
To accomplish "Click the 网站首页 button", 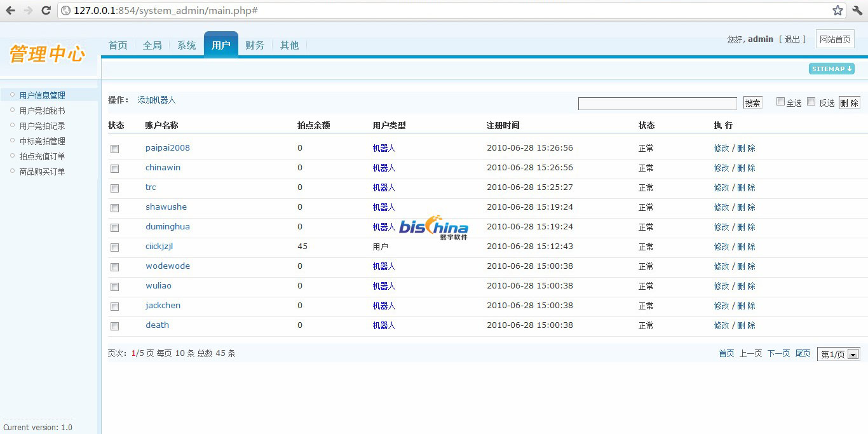I will [x=835, y=39].
